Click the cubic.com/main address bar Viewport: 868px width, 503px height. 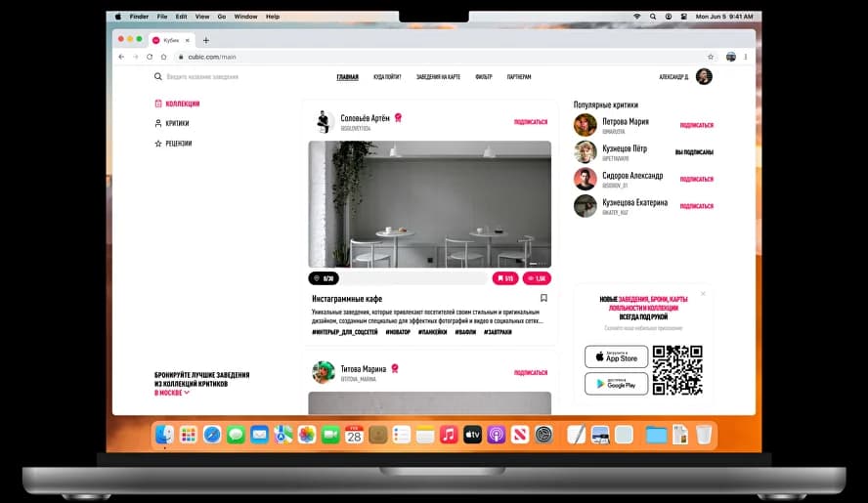click(440, 57)
